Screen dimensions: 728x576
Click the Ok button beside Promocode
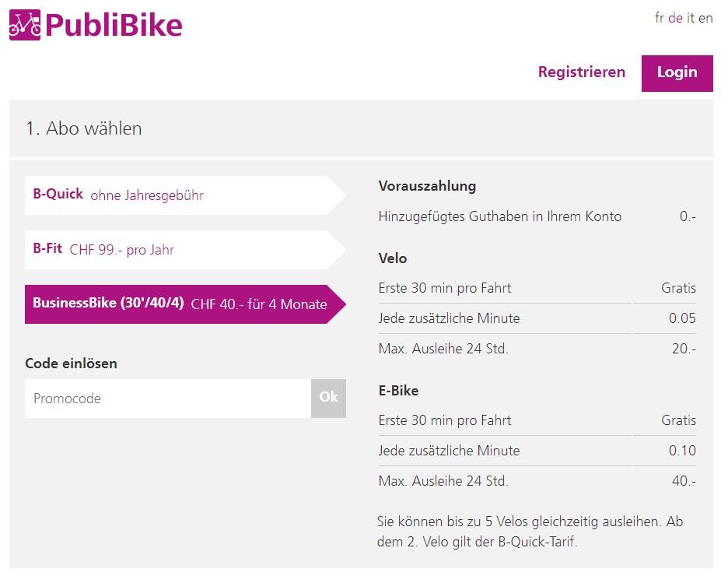click(x=328, y=398)
